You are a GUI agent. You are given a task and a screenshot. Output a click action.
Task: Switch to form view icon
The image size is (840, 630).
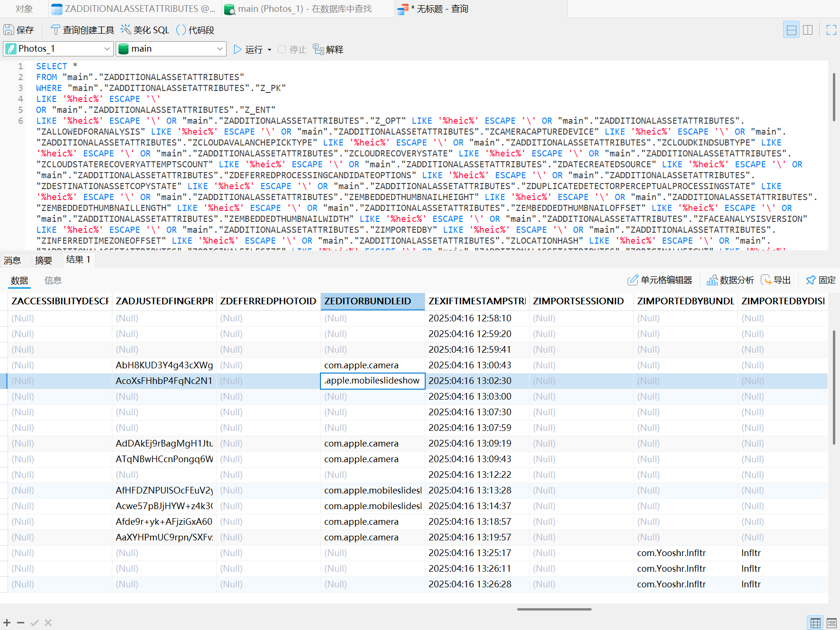click(831, 623)
